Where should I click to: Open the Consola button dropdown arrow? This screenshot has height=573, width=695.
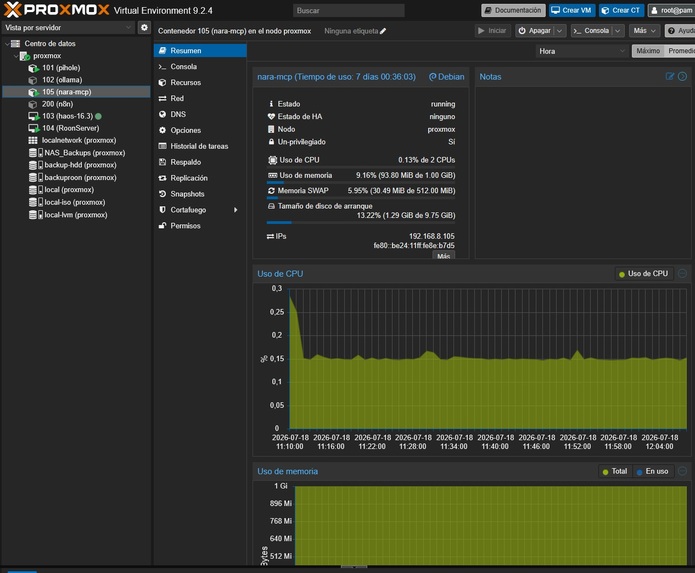pyautogui.click(x=617, y=31)
